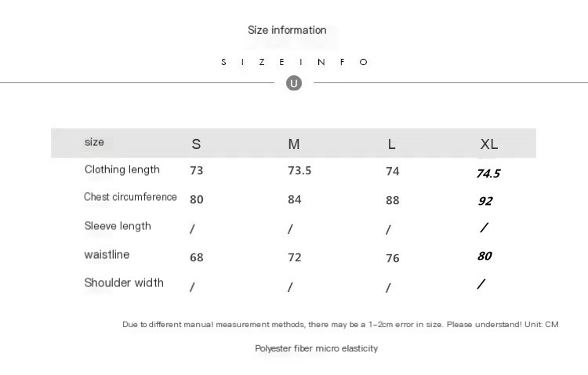Click the 74.5 value under XL
This screenshot has height=375, width=588.
coord(488,173)
